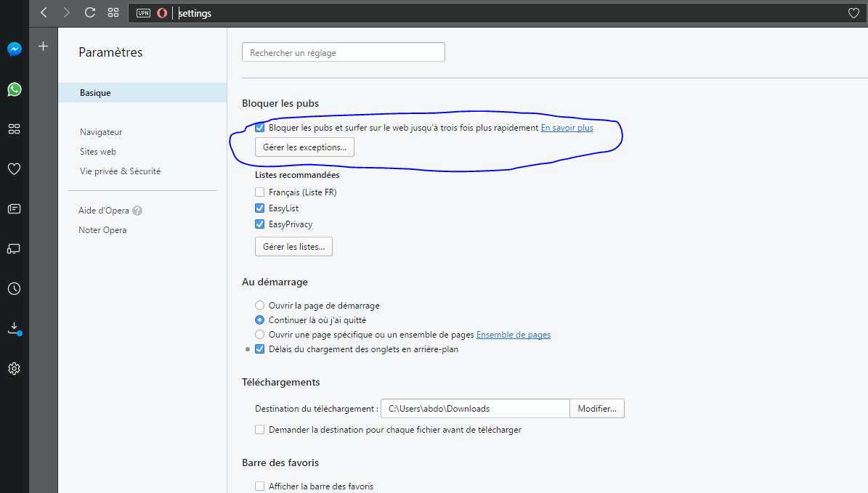Click Modifier... to change download folder
Image resolution: width=868 pixels, height=493 pixels.
click(597, 408)
